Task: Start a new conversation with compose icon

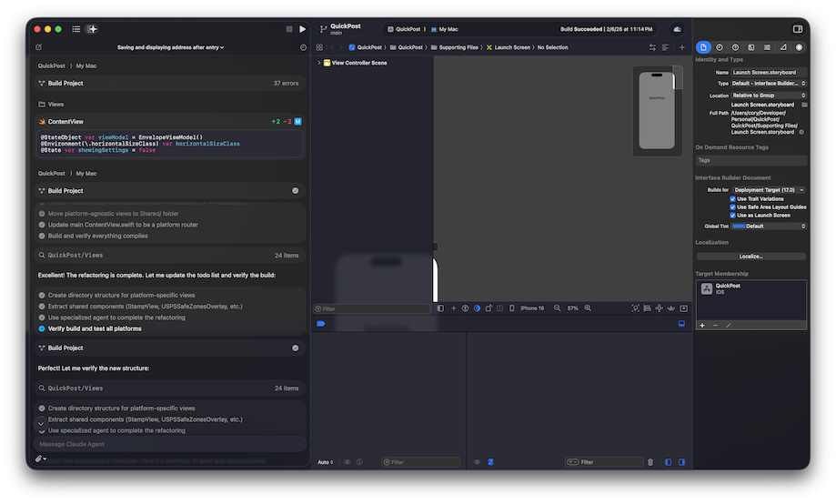Action: (38, 47)
